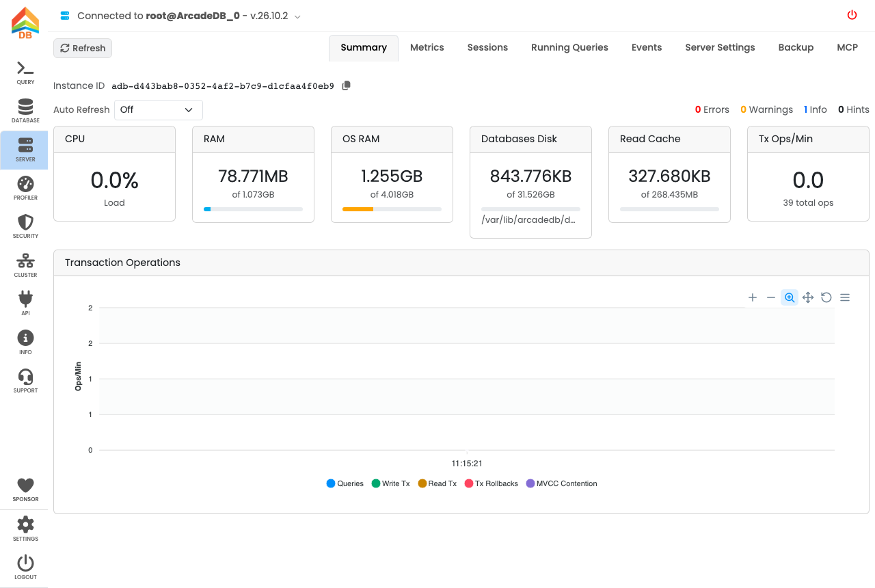This screenshot has width=875, height=588.
Task: Click the chart zoom out minus icon
Action: (771, 297)
